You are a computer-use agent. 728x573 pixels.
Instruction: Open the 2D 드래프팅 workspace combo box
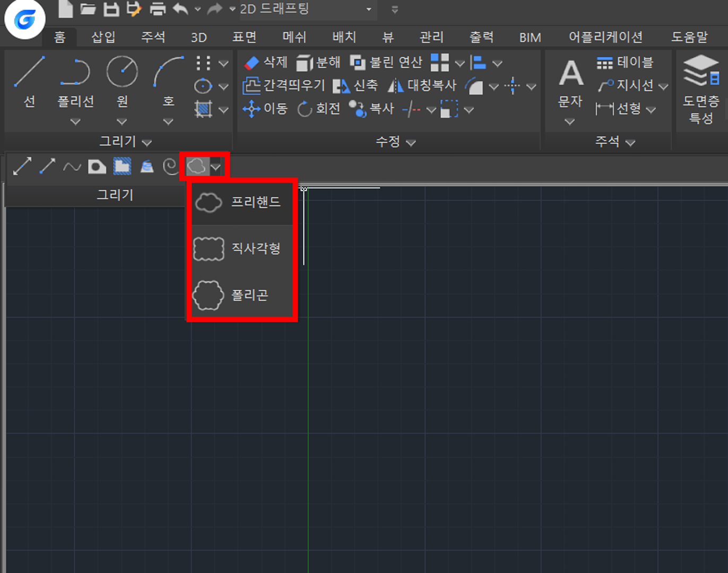click(307, 9)
